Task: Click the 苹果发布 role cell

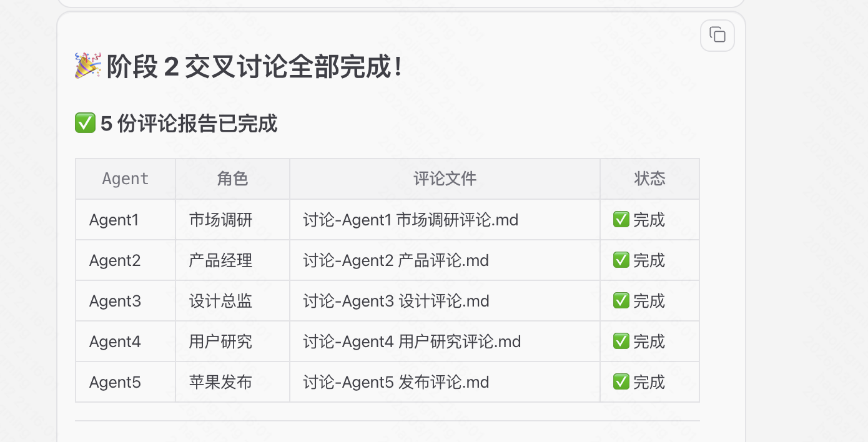Action: click(220, 382)
